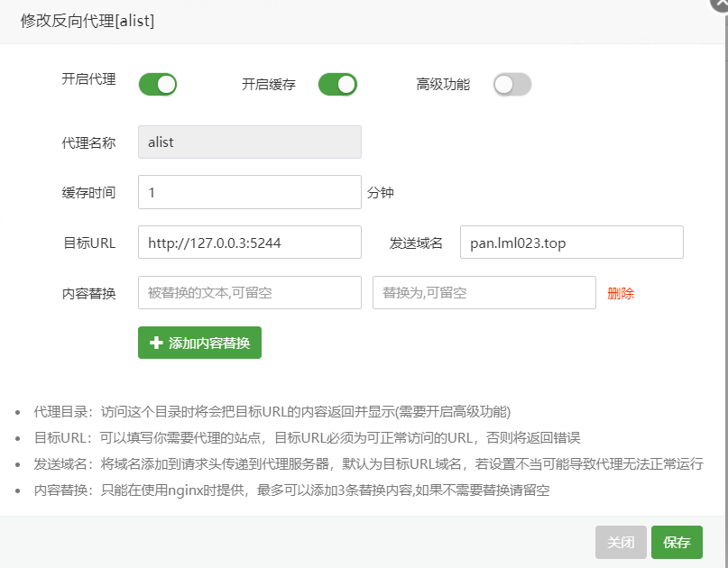Focus the 替换为 text field

(x=484, y=293)
